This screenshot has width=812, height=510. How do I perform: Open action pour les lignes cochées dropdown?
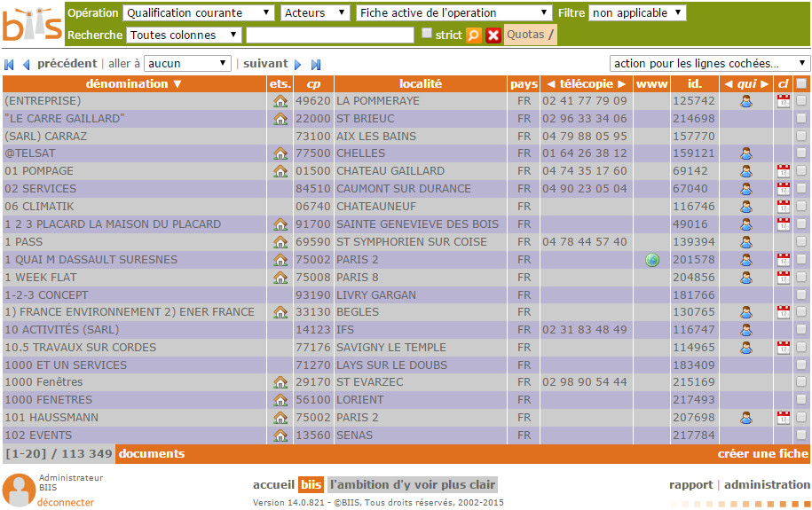click(x=710, y=64)
